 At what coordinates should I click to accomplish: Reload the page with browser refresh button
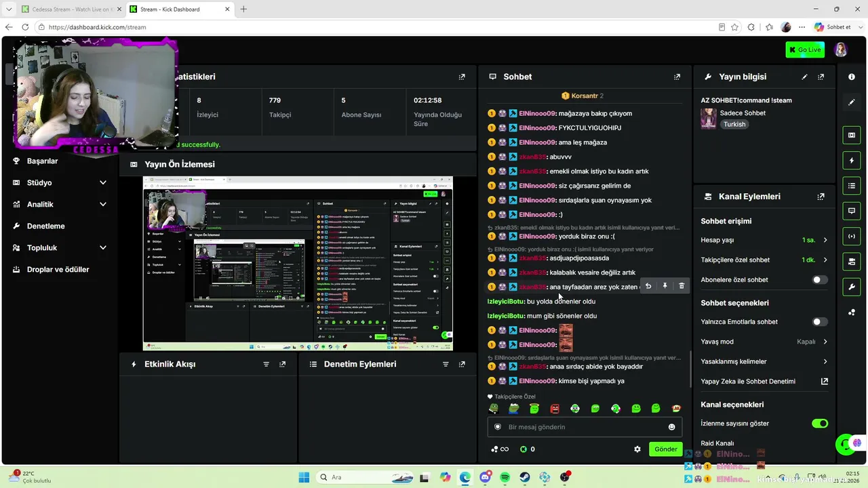25,27
